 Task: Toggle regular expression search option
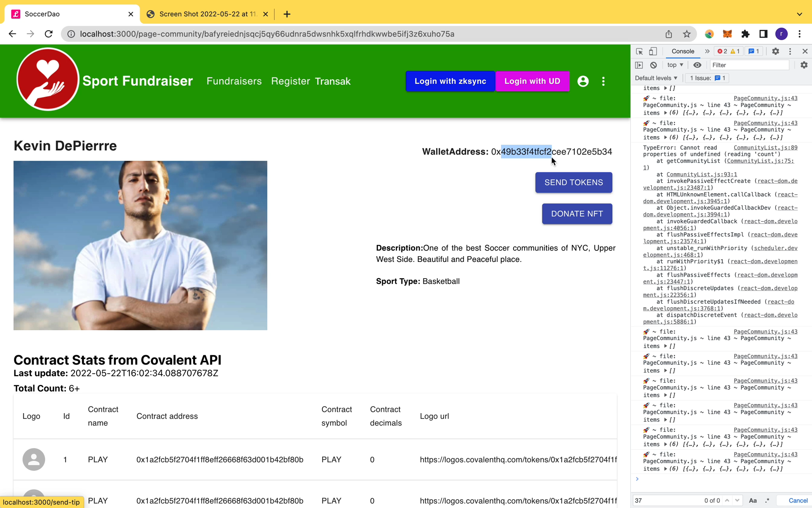[767, 500]
